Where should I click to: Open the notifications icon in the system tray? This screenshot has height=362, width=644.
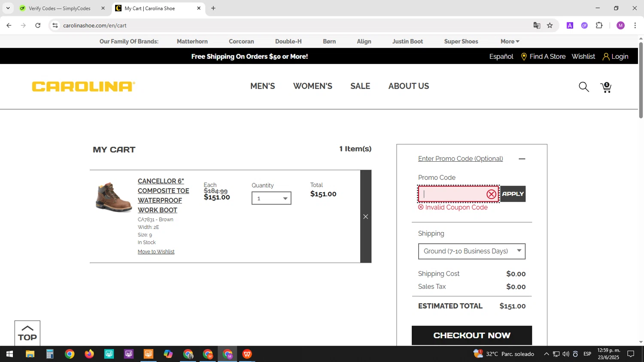pyautogui.click(x=631, y=354)
